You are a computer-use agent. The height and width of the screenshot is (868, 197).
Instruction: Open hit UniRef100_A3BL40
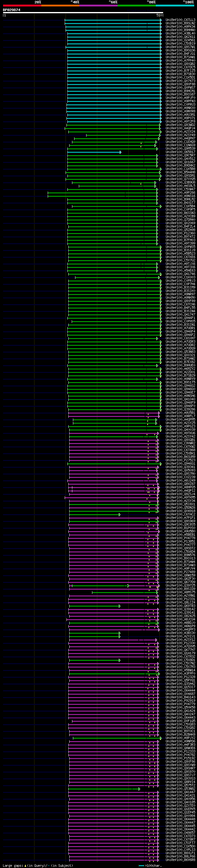[180, 33]
